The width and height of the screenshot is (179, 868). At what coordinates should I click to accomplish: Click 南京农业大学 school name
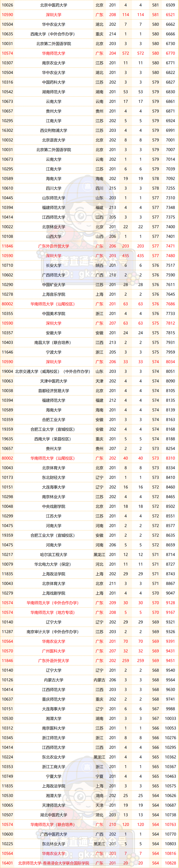tap(54, 63)
